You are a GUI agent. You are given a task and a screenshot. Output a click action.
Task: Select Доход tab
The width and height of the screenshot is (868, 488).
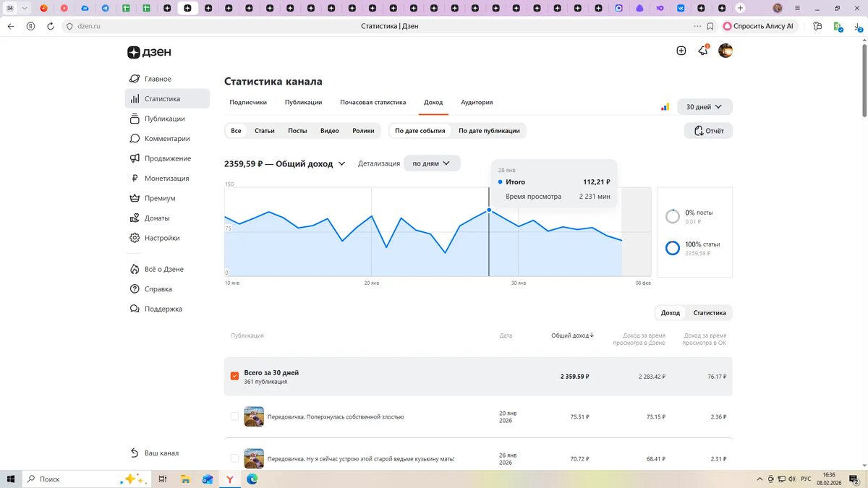433,103
